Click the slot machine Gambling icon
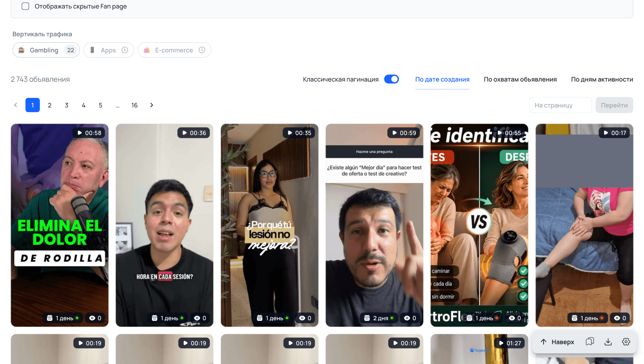 coord(21,50)
